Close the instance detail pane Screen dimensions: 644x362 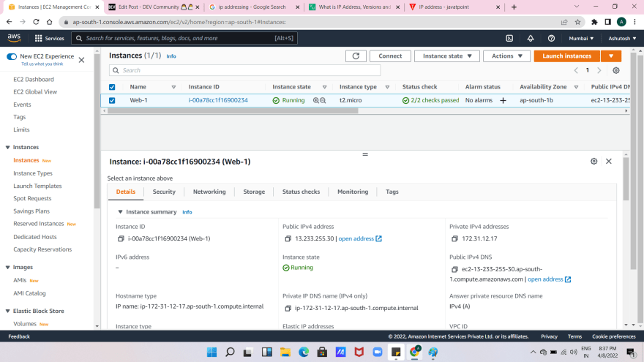608,162
